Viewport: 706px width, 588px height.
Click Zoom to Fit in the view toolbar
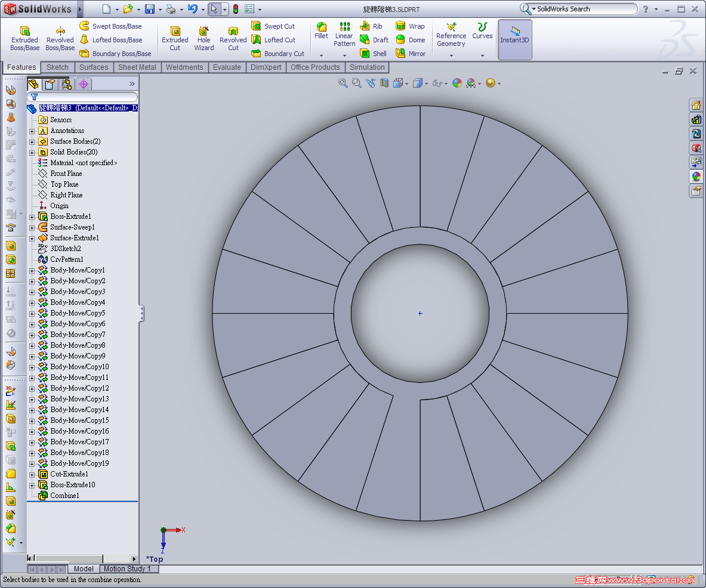pos(342,83)
